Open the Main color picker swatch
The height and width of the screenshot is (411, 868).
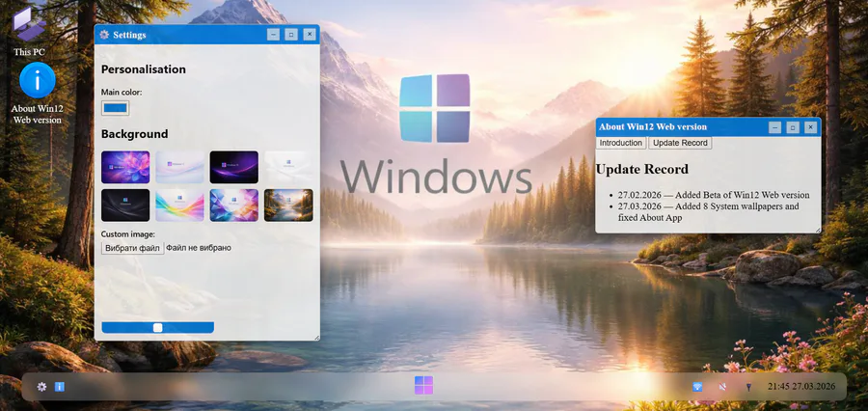(115, 108)
